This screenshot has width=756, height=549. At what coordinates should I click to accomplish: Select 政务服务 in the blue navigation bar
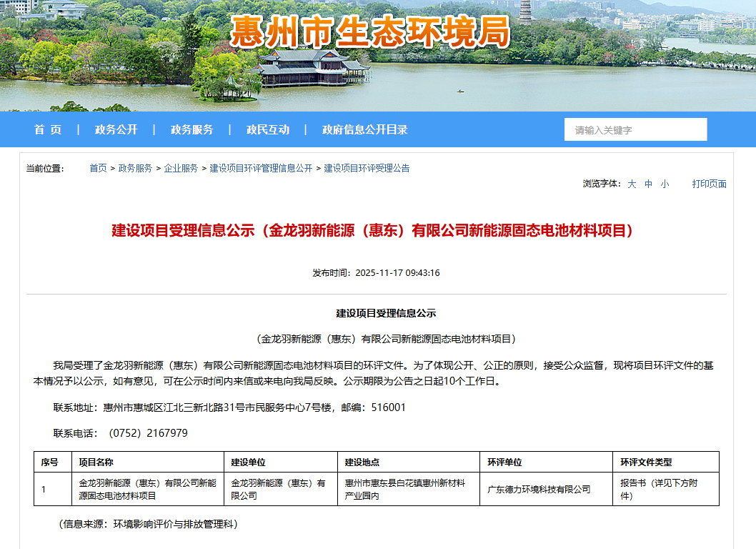click(x=192, y=129)
